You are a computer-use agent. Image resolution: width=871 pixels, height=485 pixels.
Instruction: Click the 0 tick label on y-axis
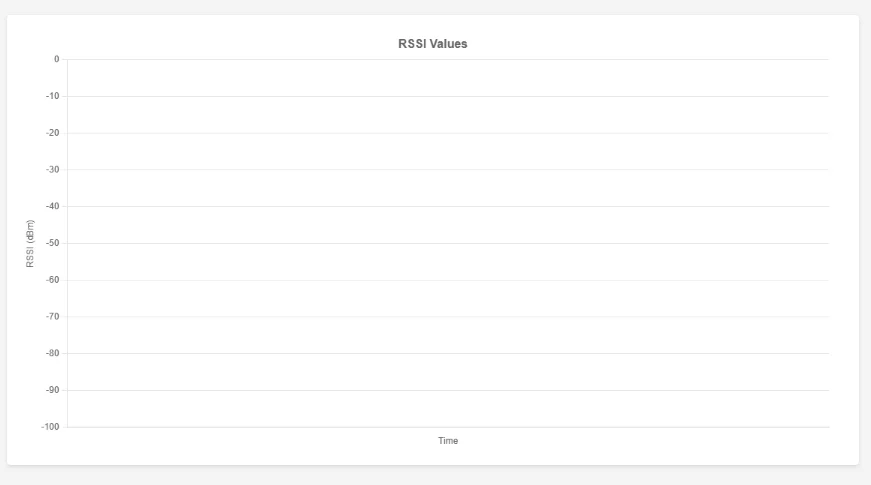[56, 59]
